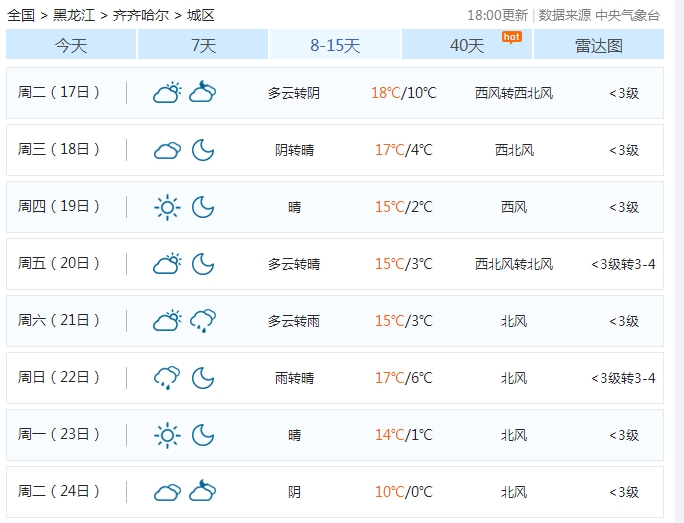Image resolution: width=684 pixels, height=523 pixels.
Task: Click the 多云转雨 weather description
Action: (x=294, y=321)
